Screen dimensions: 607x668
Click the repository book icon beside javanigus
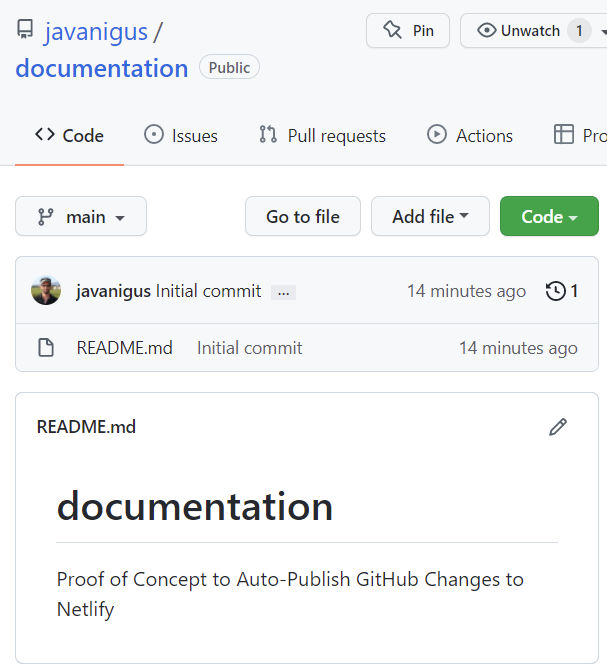point(25,29)
